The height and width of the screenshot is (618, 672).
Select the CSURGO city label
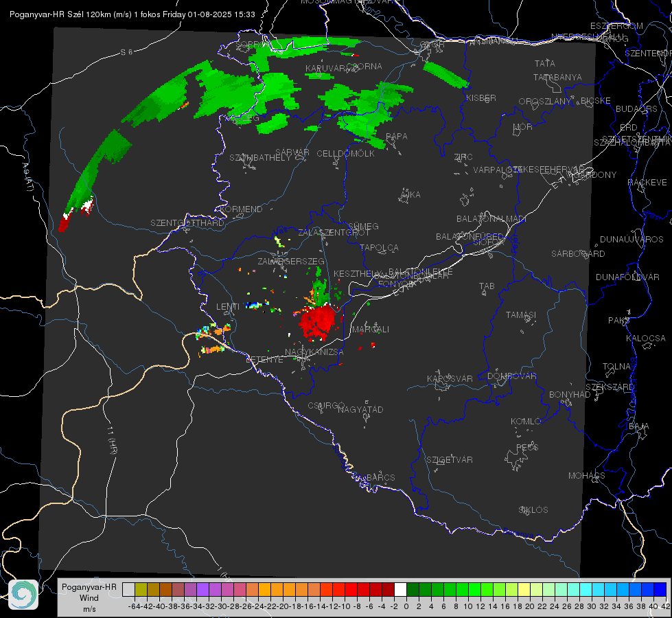pos(326,405)
